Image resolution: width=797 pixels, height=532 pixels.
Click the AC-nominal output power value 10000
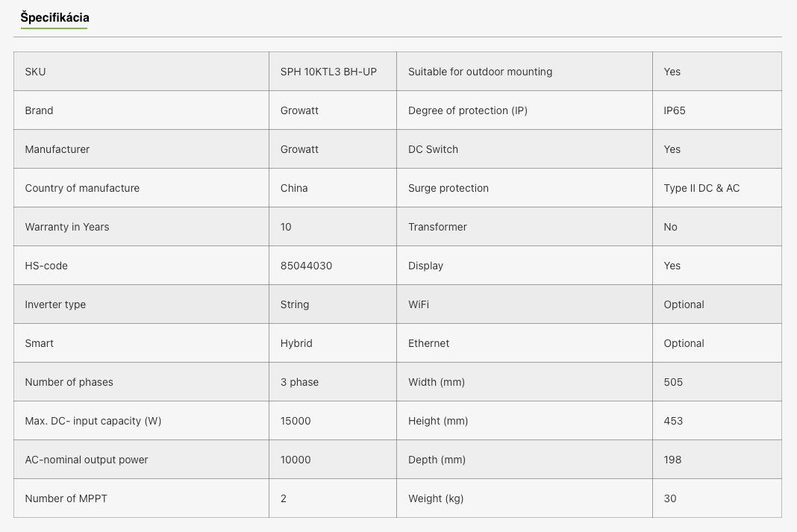coord(296,460)
